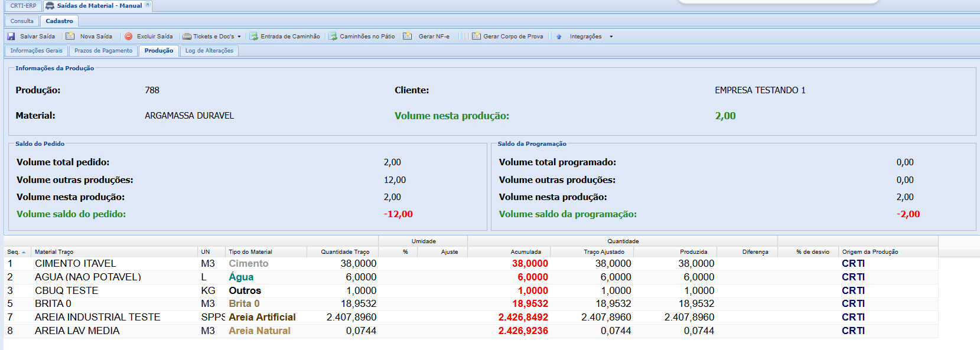Click CRTI origin in the AREIA LAV MEDIA row

(x=853, y=331)
